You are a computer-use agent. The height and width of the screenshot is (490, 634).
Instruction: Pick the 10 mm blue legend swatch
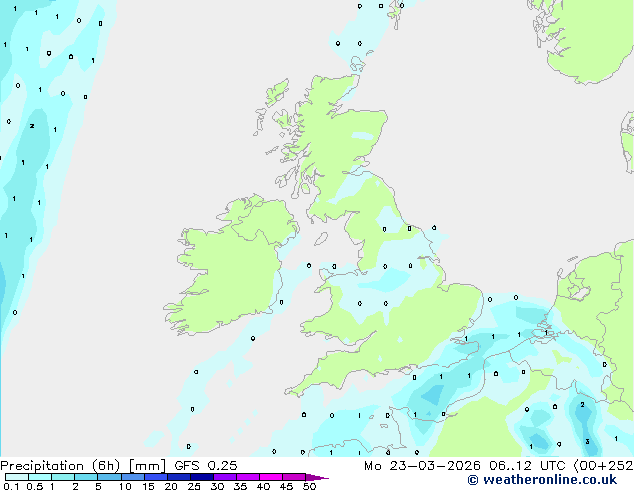[133, 477]
